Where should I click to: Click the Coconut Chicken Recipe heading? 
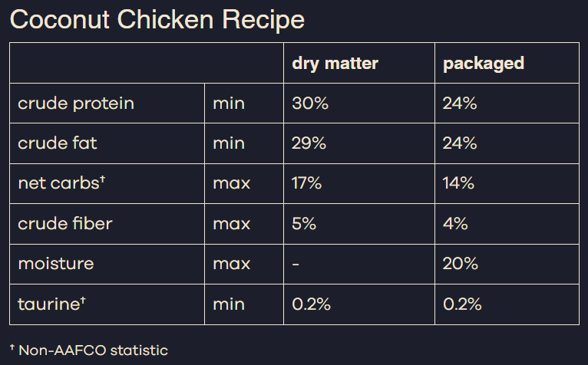(157, 19)
